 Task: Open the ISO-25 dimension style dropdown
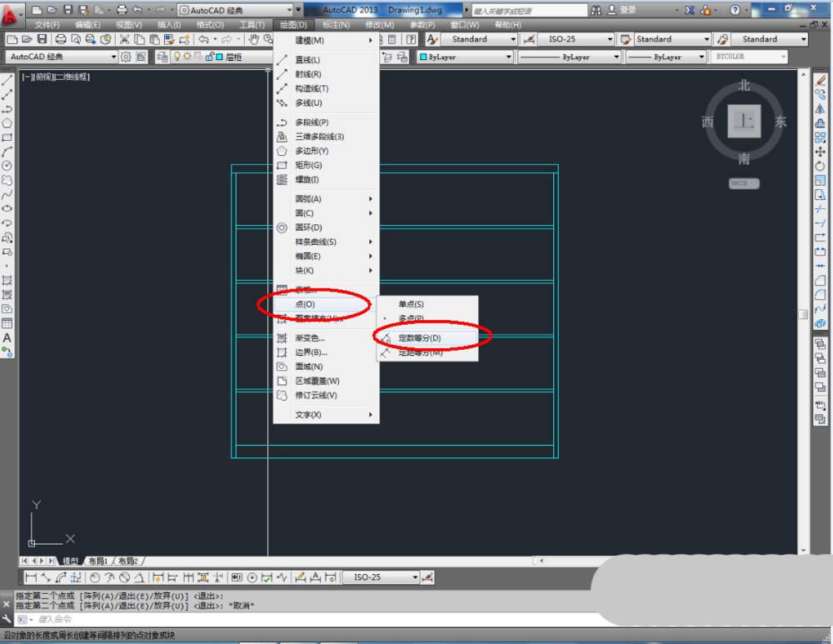(576, 39)
